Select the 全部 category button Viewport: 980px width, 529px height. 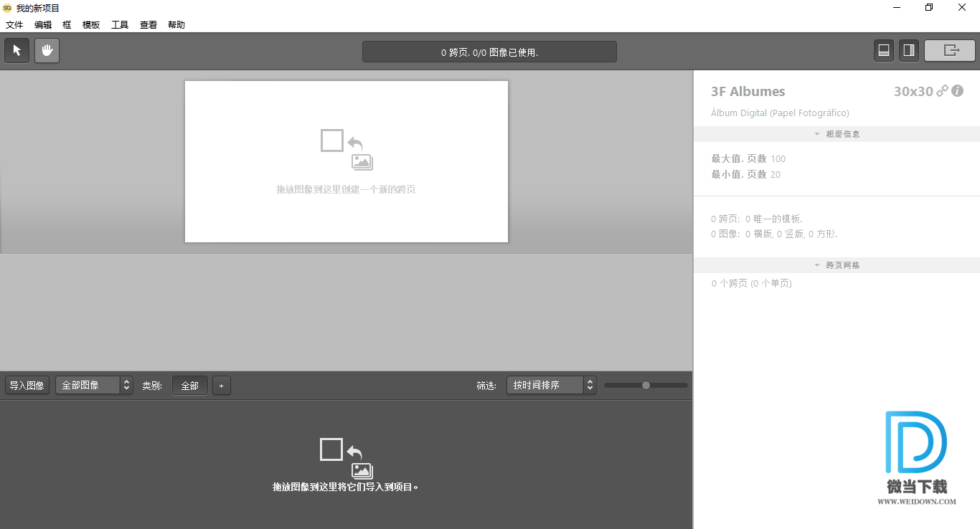189,386
